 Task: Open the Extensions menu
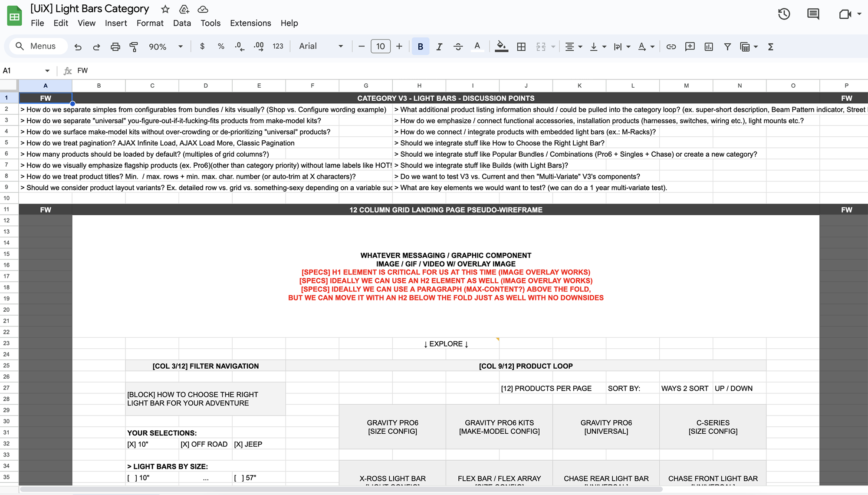click(250, 23)
